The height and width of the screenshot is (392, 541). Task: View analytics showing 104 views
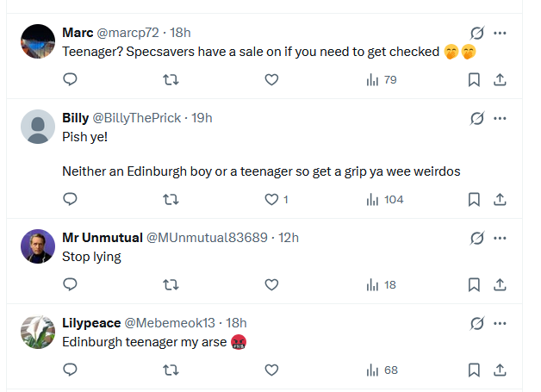coord(384,199)
